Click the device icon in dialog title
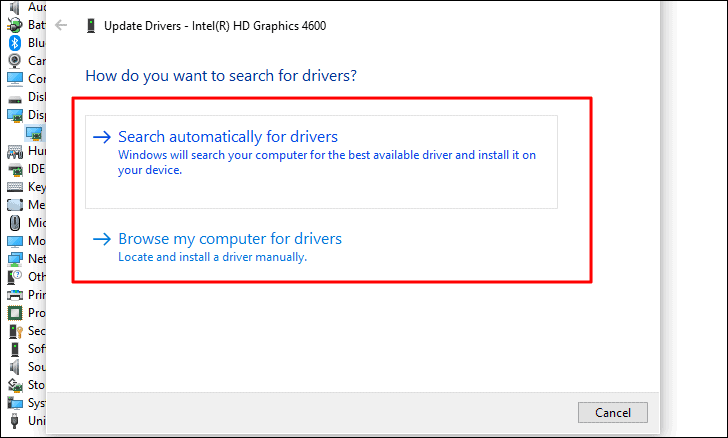728x438 pixels. click(x=92, y=25)
